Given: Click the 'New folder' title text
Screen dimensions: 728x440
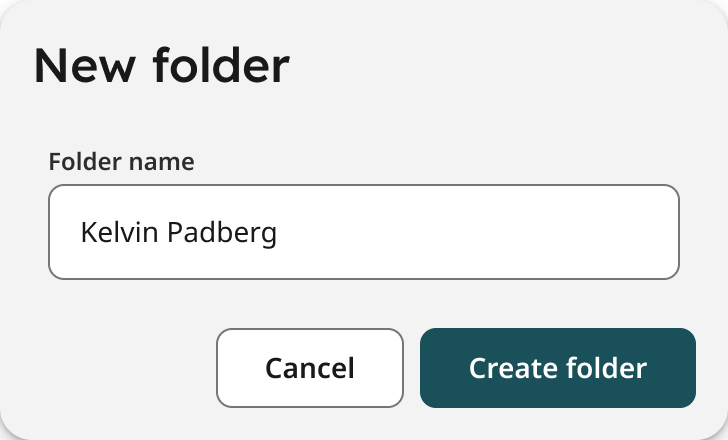Looking at the screenshot, I should tap(162, 66).
